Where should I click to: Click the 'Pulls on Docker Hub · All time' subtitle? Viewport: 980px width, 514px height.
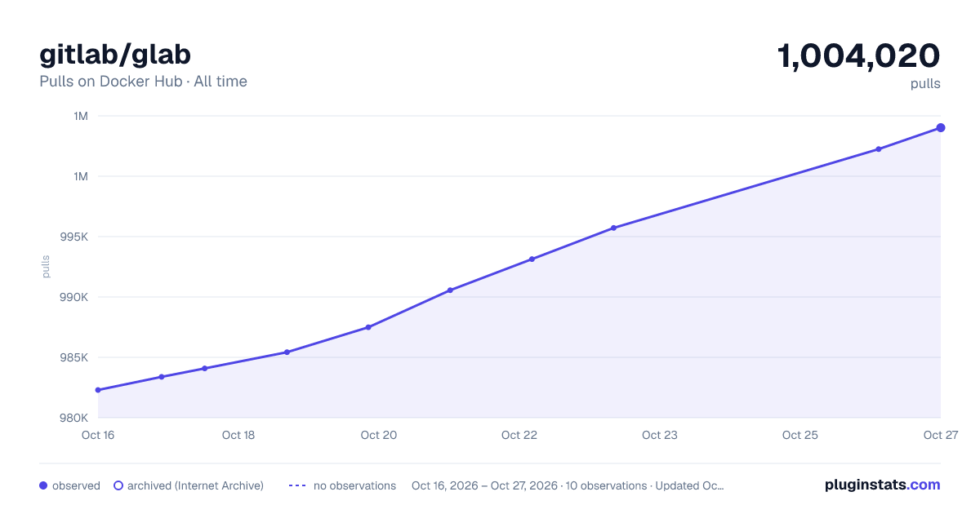pos(143,82)
